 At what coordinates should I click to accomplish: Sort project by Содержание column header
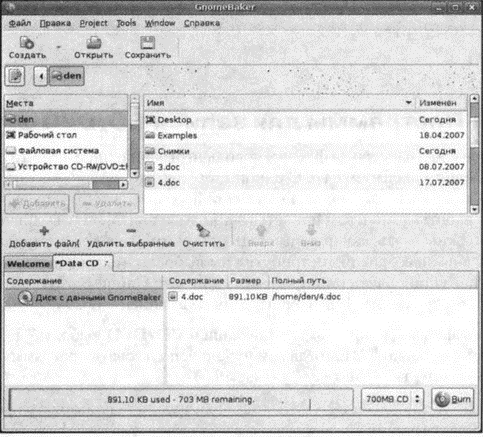(197, 281)
